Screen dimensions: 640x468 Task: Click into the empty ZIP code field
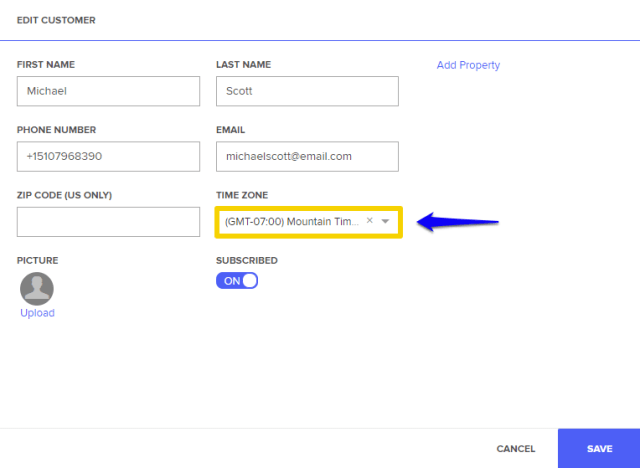coord(108,222)
